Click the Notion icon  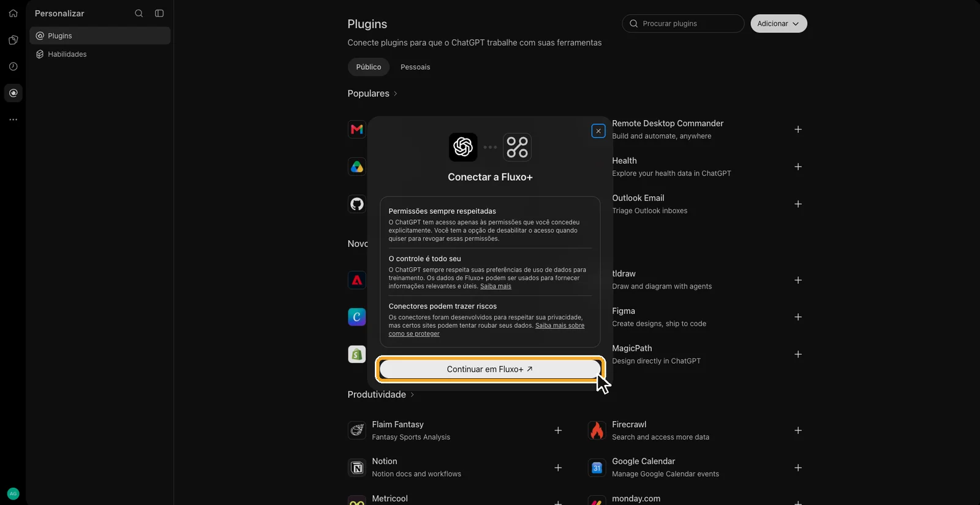click(x=356, y=468)
